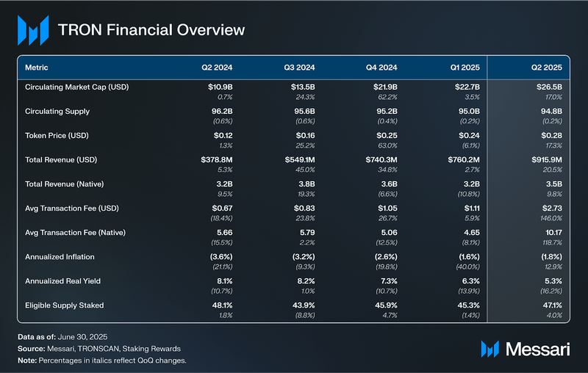Click the 48.1% supply staked value
This screenshot has height=373, width=588.
[223, 305]
